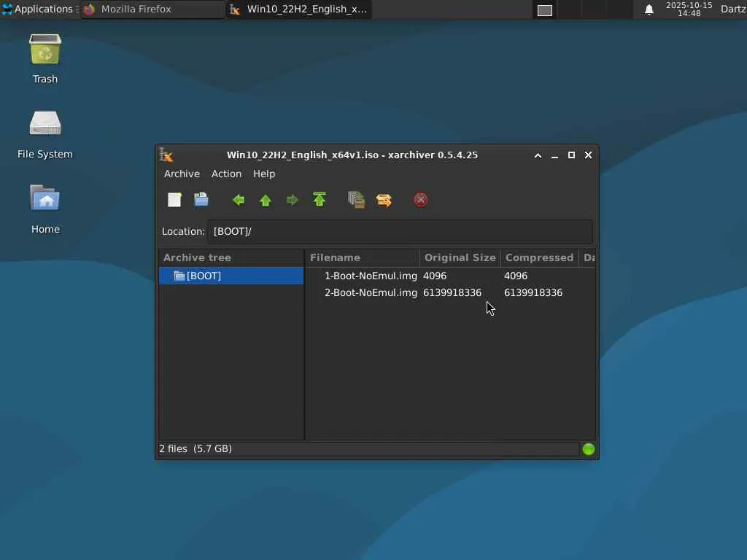Go back with the green left arrow

coord(239,200)
